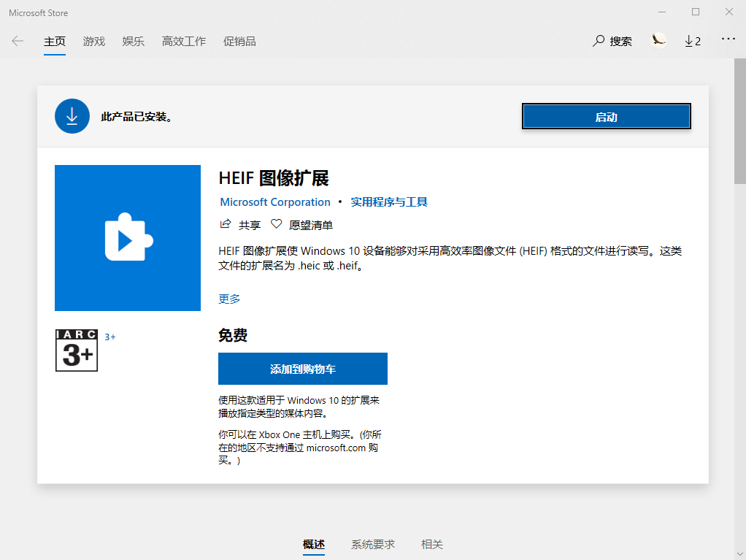Click the 添加到购物车 button
Screen dimensions: 746x560
click(x=303, y=369)
